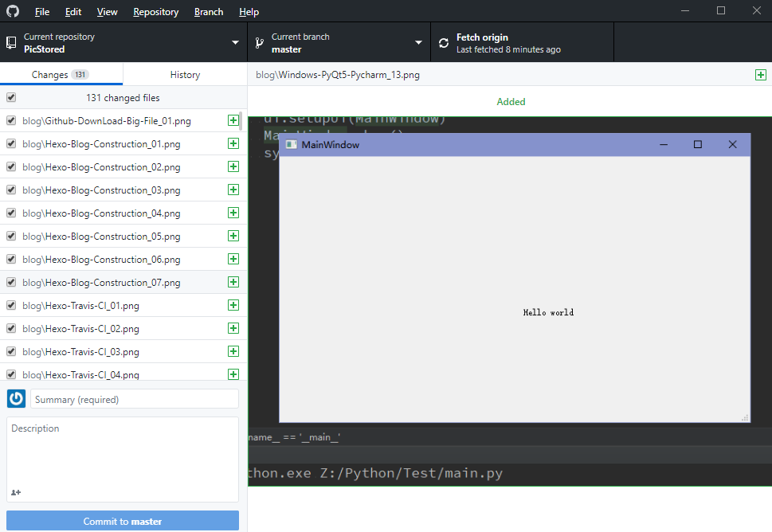
Task: Uncheck Hexo-Blog-Construction_04.png checkbox
Action: pos(11,213)
